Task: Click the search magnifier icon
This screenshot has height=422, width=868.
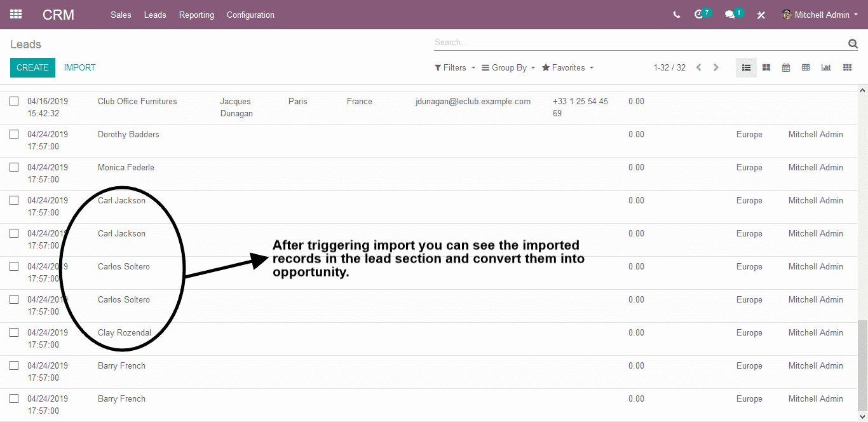Action: click(x=853, y=43)
